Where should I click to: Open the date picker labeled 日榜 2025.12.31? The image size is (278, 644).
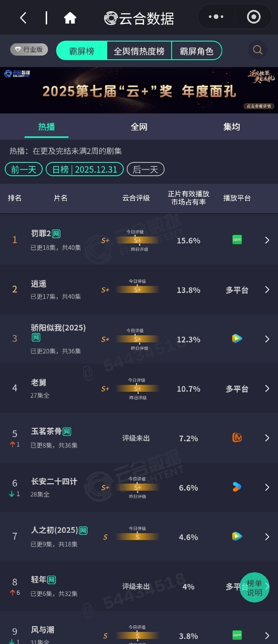point(84,169)
